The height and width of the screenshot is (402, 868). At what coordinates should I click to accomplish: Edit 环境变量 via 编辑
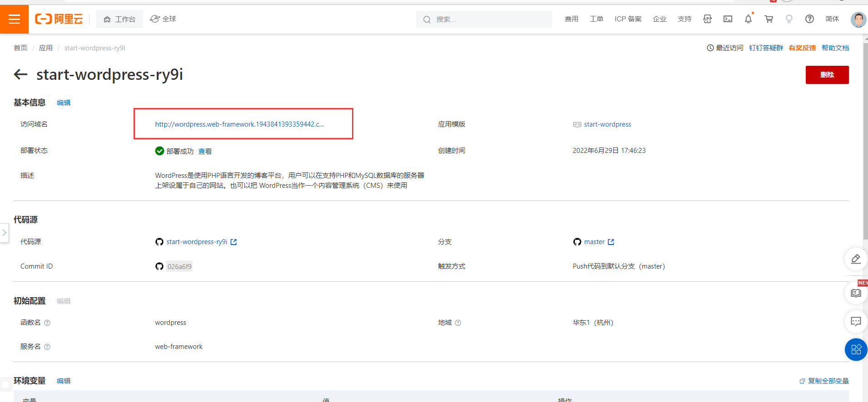pos(64,381)
